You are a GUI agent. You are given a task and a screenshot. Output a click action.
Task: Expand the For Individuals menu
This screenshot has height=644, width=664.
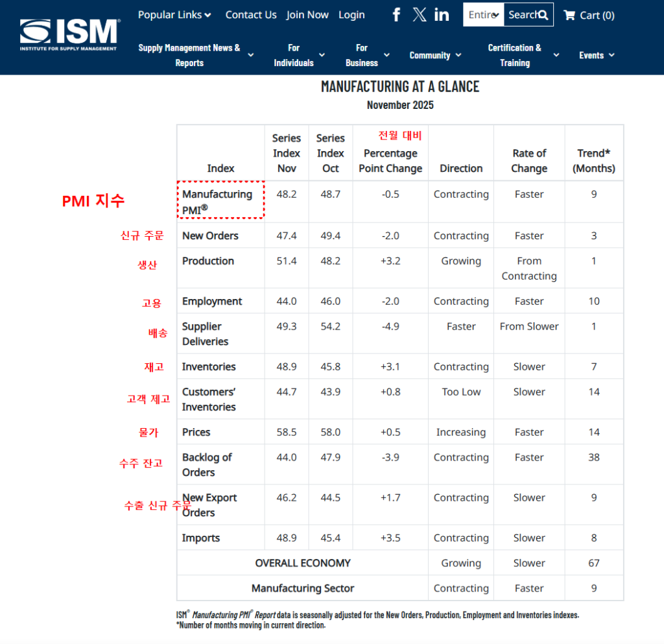click(x=299, y=55)
